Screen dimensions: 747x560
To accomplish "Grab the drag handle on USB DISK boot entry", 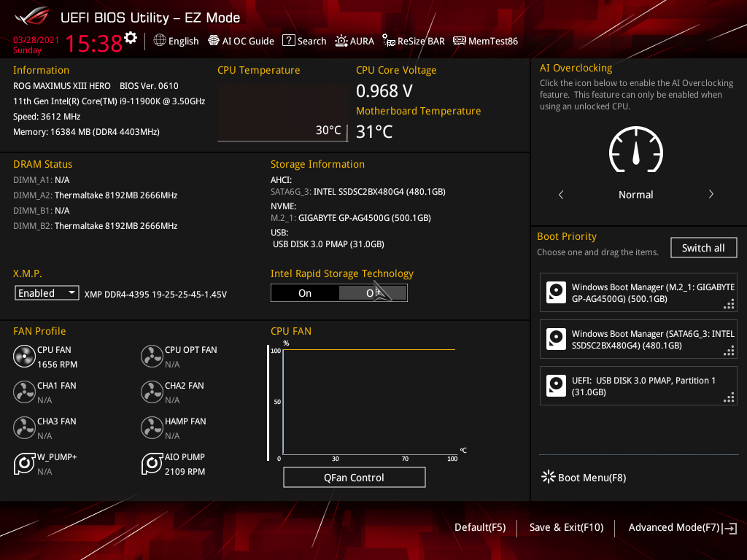I will click(729, 397).
